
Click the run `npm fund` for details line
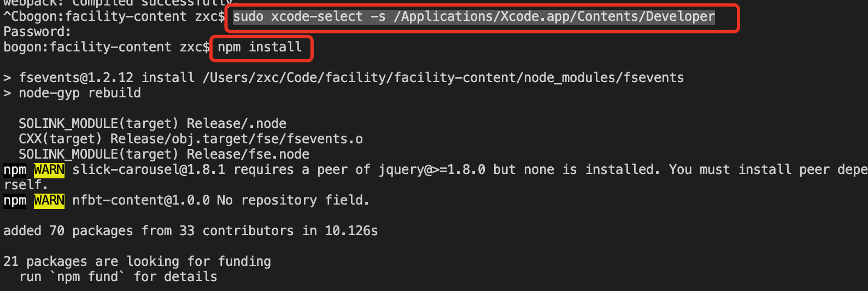click(x=118, y=277)
